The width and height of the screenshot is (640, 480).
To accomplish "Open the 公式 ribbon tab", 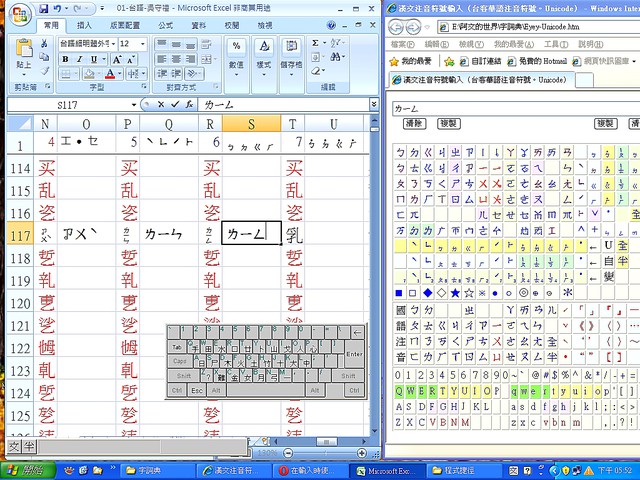I will coord(165,25).
